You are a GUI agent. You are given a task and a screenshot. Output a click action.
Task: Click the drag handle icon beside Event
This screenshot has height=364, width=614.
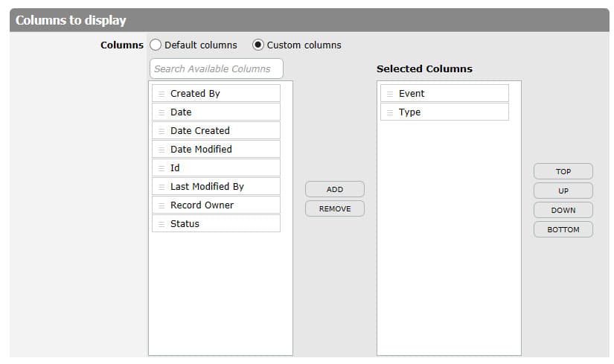(390, 94)
